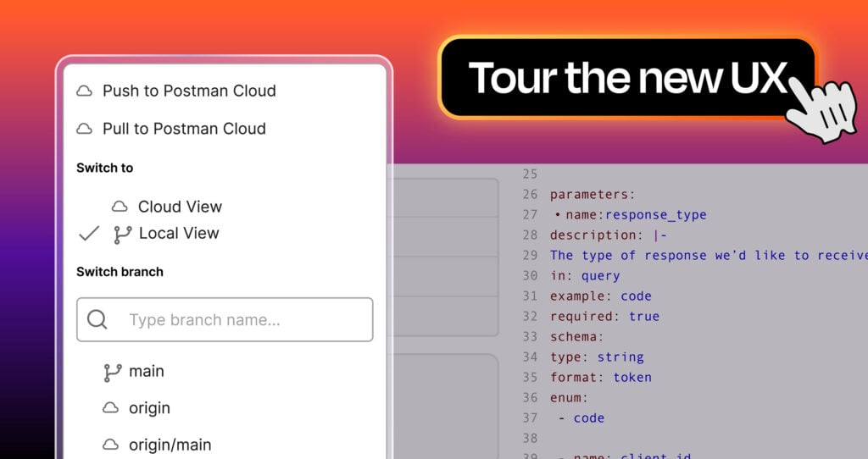This screenshot has height=459, width=868.
Task: Click the - code value line
Action: point(581,418)
